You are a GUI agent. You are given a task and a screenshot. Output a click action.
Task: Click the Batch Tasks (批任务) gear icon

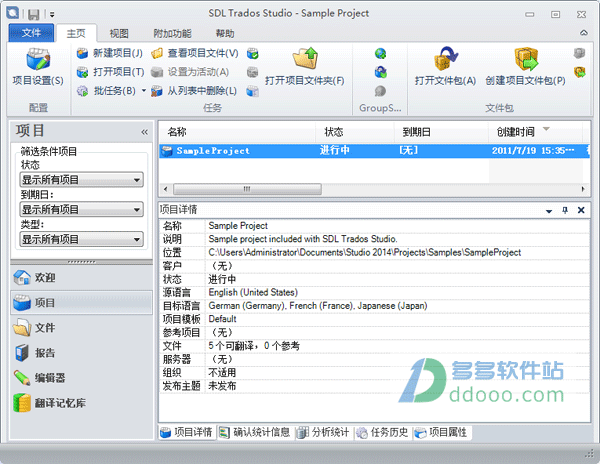(x=82, y=91)
